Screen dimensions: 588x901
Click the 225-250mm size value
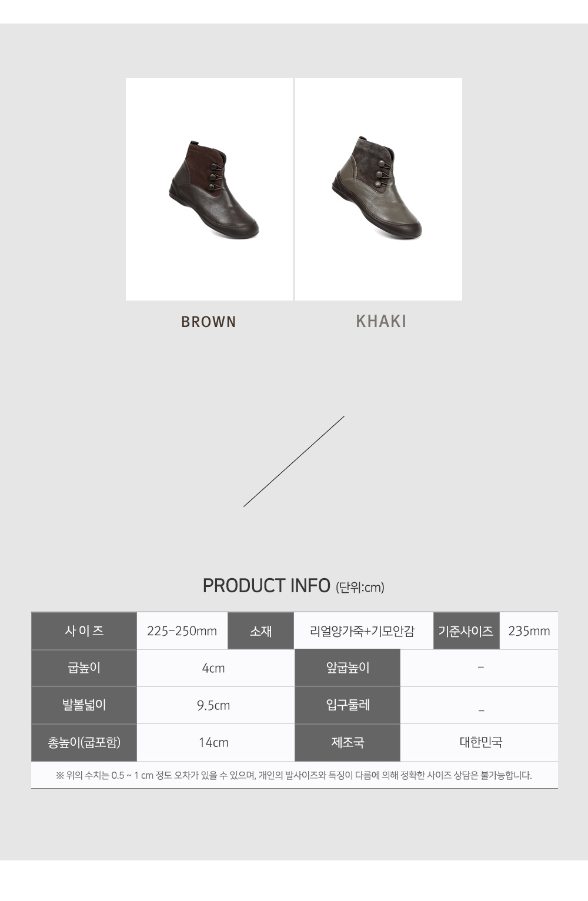tap(182, 631)
